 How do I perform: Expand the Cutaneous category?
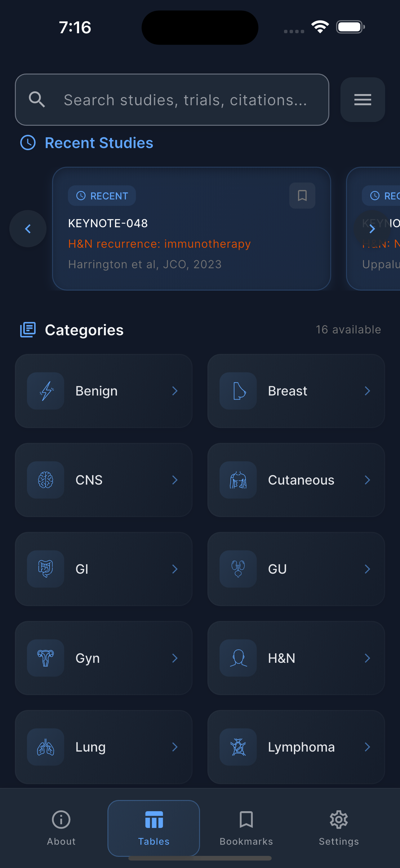pos(296,480)
